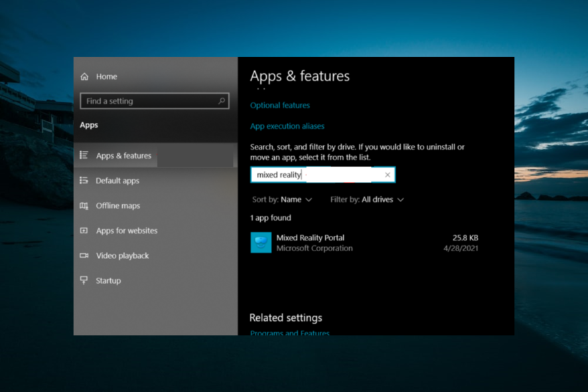Click the Apps section label in sidebar
Viewport: 588px width, 392px height.
(x=89, y=125)
